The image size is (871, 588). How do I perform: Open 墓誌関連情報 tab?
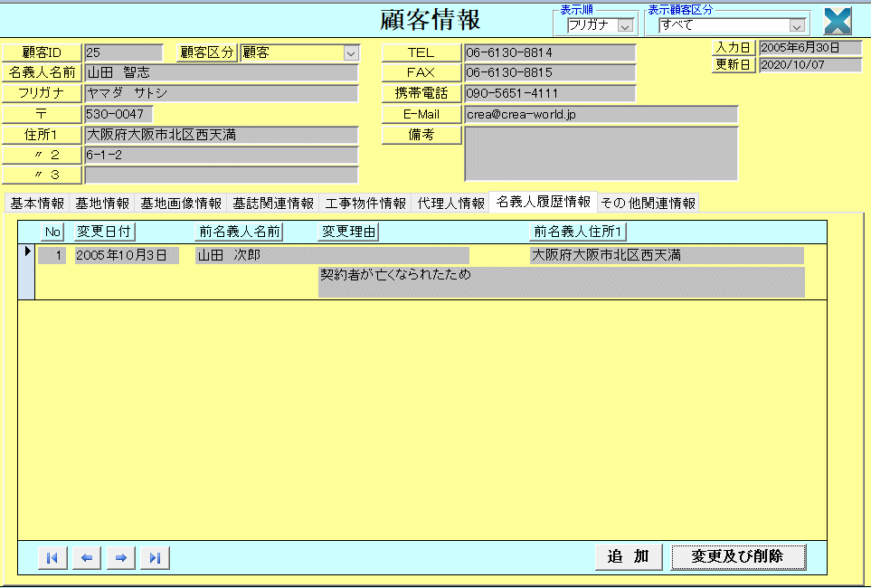273,204
